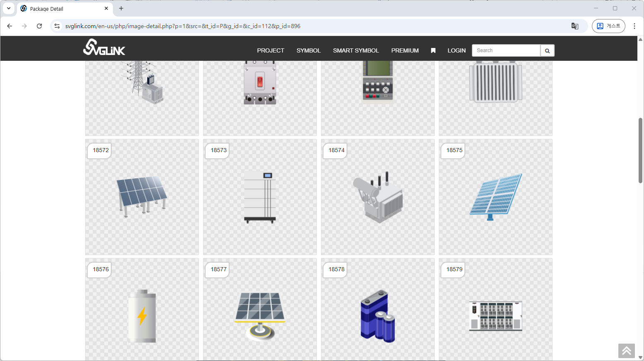The width and height of the screenshot is (644, 361).
Task: Click the scroll-to-top double arrow button
Action: [x=626, y=351]
